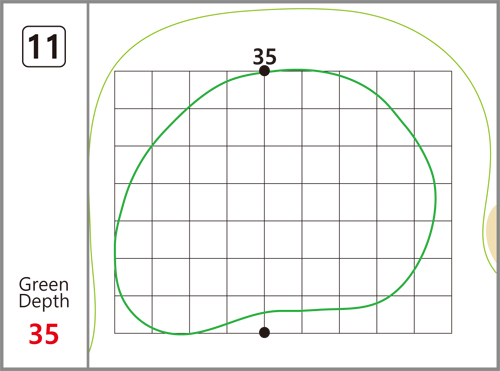Click the gray divider beside hole info panel
Image resolution: width=500 pixels, height=371 pixels.
click(x=88, y=185)
